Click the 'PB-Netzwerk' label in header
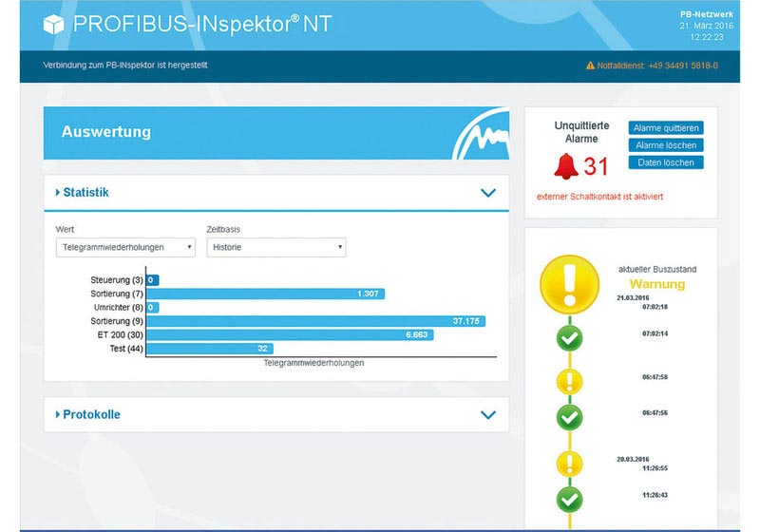The height and width of the screenshot is (532, 760). tap(706, 14)
